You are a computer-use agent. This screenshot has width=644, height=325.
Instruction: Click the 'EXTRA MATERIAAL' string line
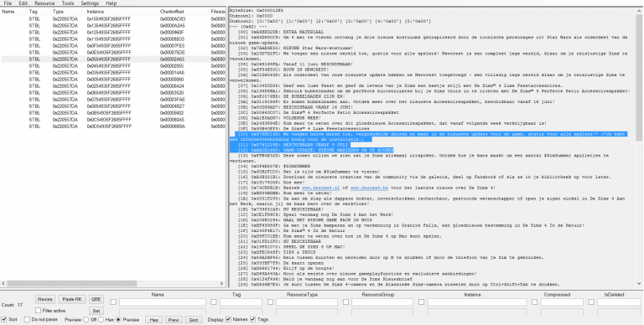tap(281, 32)
